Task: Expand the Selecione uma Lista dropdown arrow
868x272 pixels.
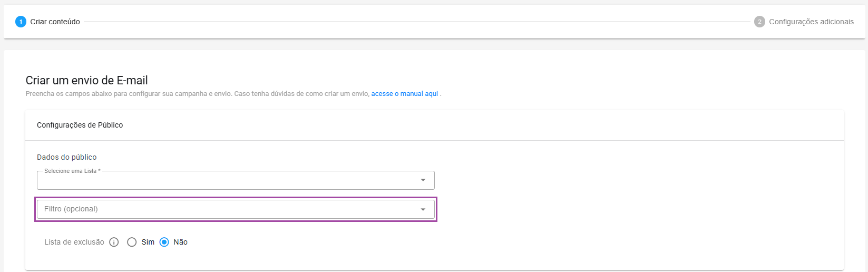Action: tap(423, 180)
